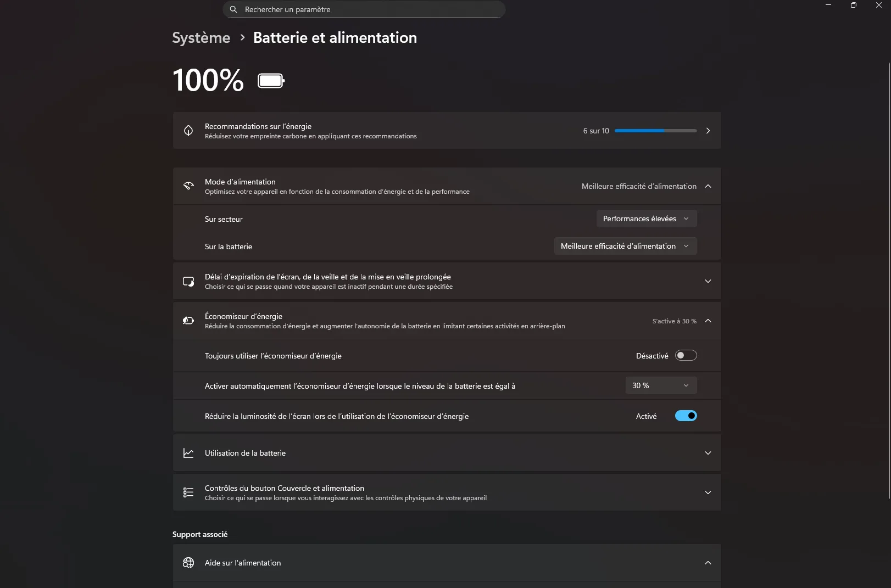Click the Mode d'alimentation gauge icon
The height and width of the screenshot is (588, 891).
[188, 186]
